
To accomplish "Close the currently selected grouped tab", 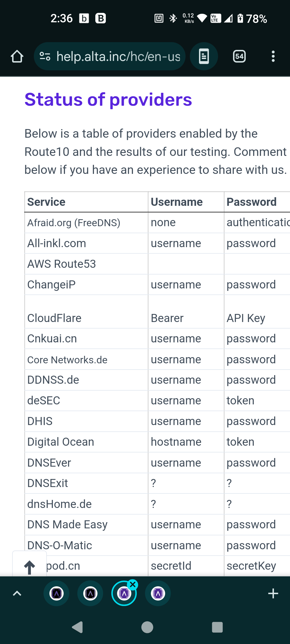I will pyautogui.click(x=133, y=584).
